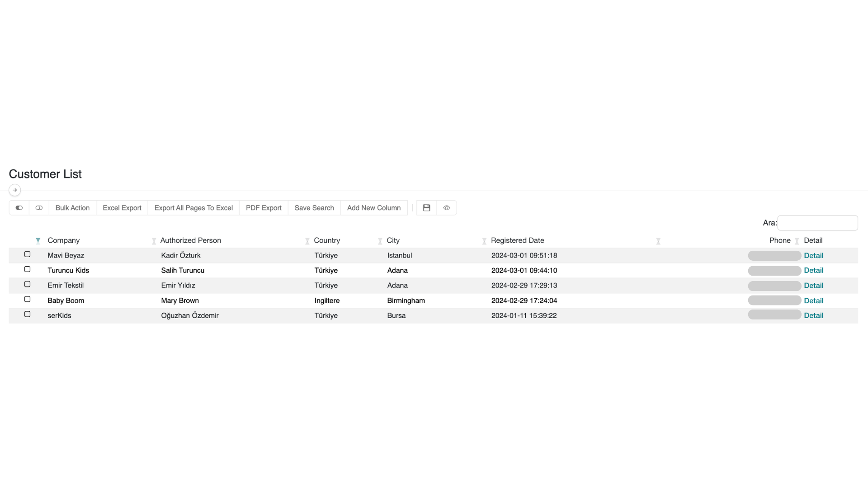Viewport: 868px width, 488px height.
Task: Click the eye visibility icon in the toolbar
Action: (x=447, y=207)
